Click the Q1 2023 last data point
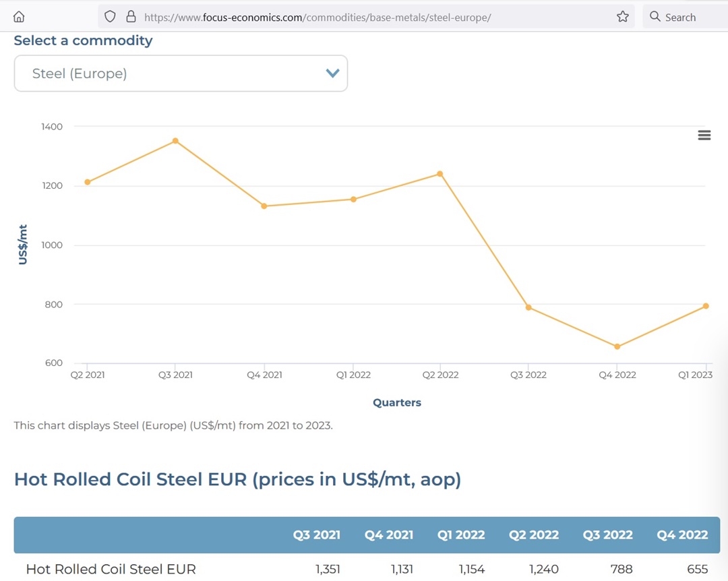The height and width of the screenshot is (581, 728). pos(706,306)
